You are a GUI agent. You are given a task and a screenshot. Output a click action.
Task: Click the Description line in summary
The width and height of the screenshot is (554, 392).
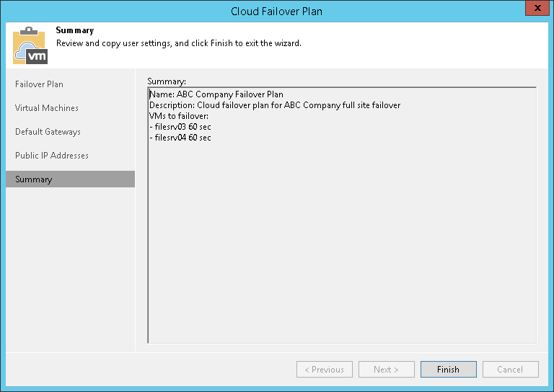coord(275,105)
